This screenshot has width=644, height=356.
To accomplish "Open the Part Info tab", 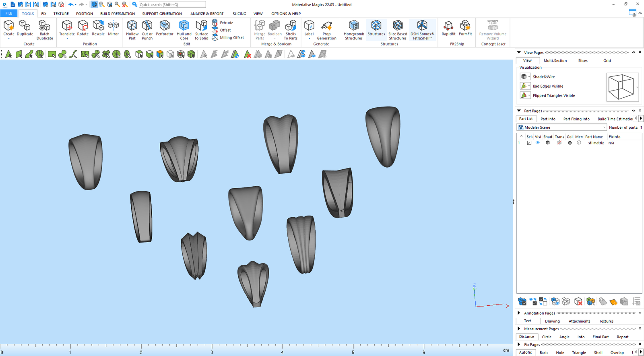I will tap(548, 119).
